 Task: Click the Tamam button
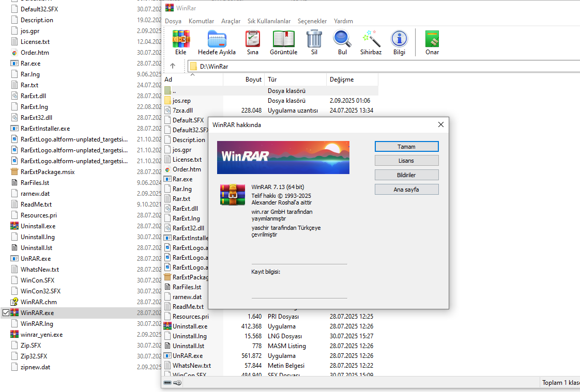(x=406, y=147)
